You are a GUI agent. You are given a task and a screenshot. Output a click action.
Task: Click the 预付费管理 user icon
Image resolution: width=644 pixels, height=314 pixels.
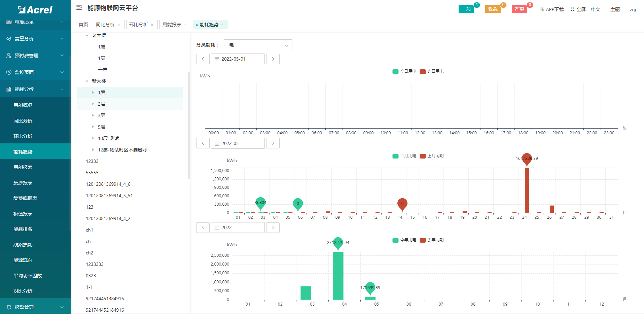point(9,56)
